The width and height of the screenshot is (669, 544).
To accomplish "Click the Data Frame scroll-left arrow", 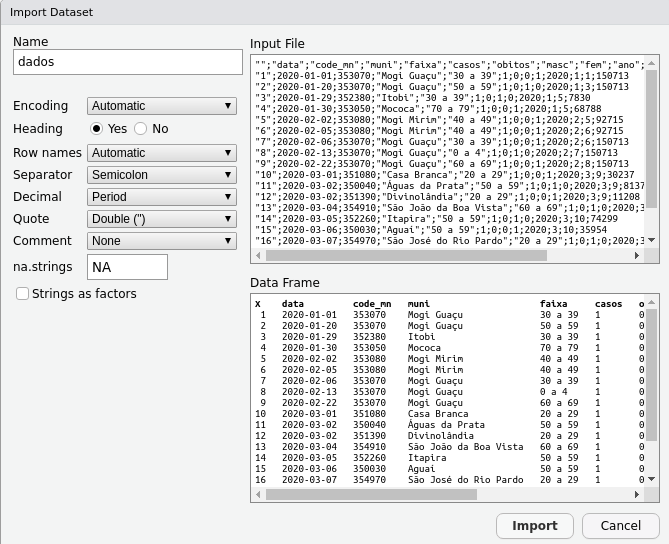I will click(258, 494).
